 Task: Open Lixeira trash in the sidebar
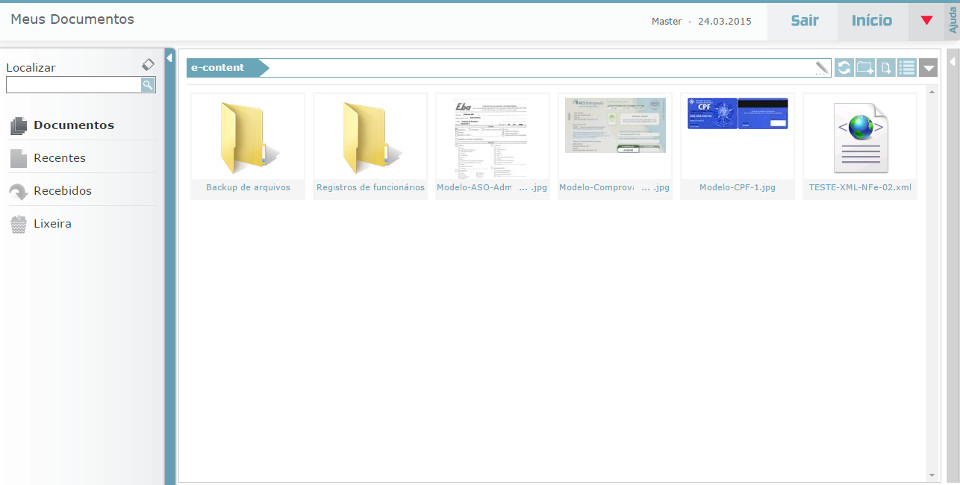pos(52,224)
